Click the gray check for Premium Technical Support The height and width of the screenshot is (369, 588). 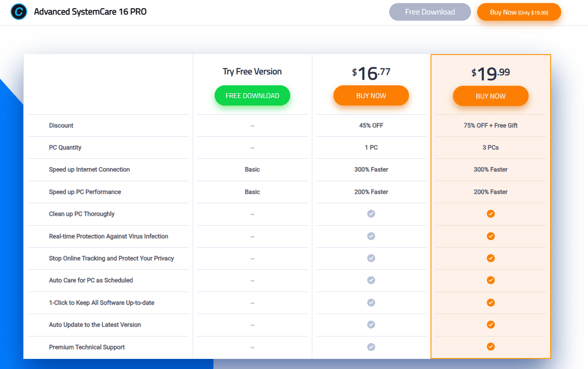tap(371, 347)
